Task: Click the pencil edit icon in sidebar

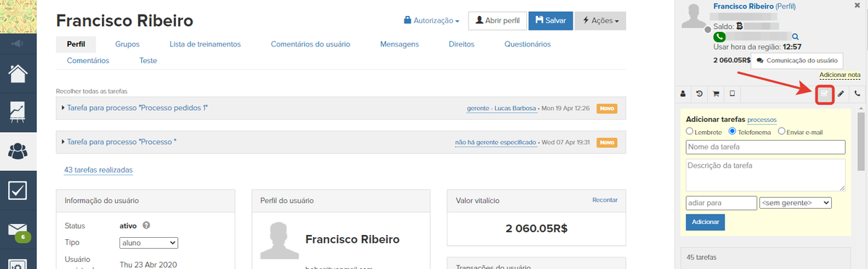Action: coord(841,94)
